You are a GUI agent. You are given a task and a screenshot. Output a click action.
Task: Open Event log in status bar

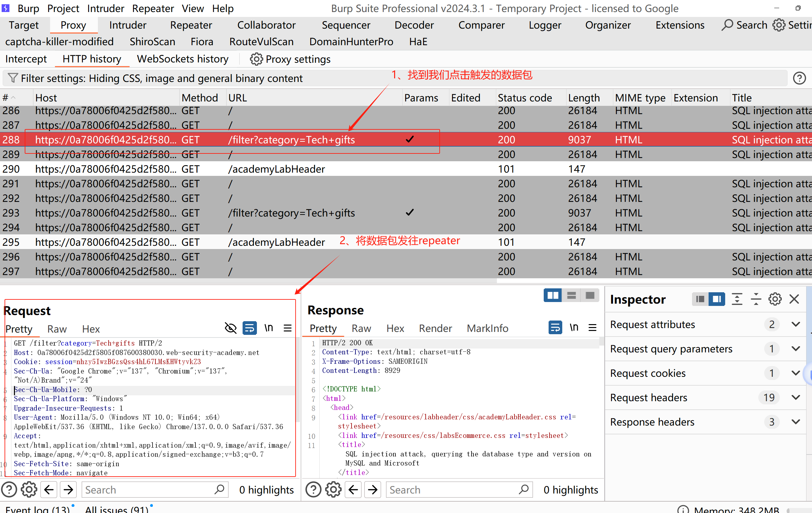[x=37, y=509]
